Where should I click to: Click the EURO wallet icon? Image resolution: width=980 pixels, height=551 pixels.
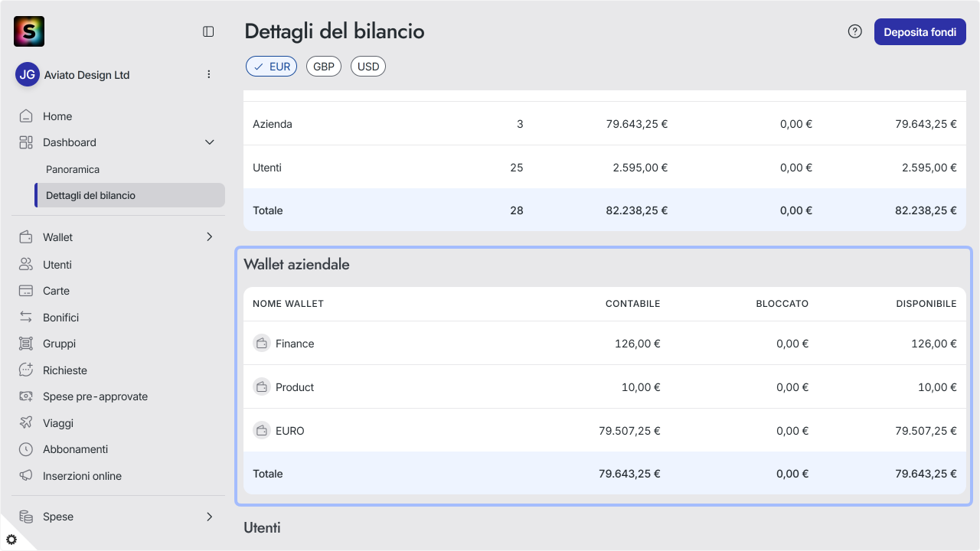pos(262,430)
